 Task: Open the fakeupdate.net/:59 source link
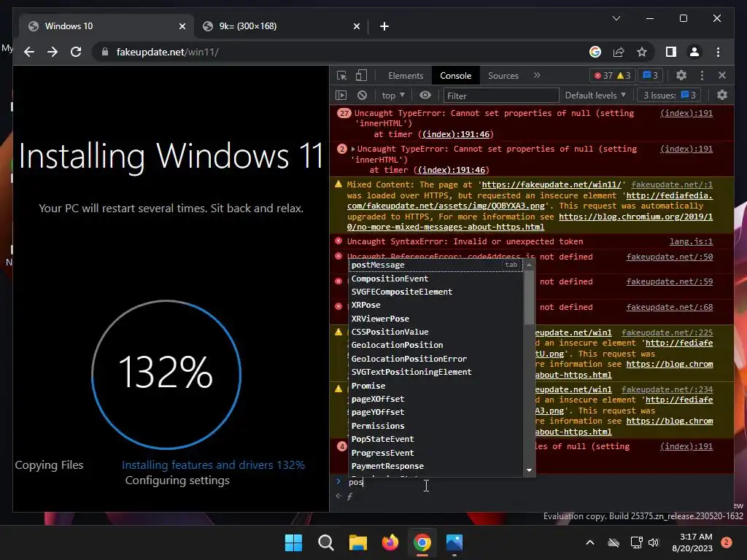pos(670,281)
